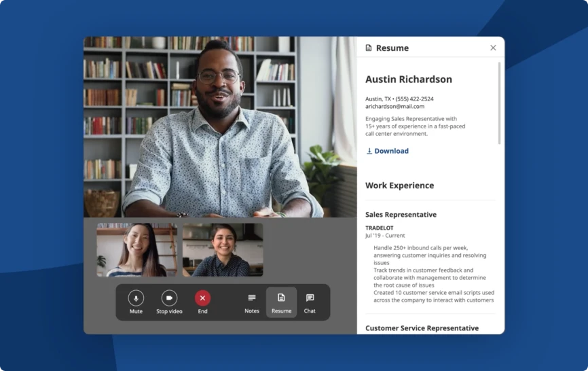Click the Austin Richardson name heading
This screenshot has width=588, height=371.
[x=408, y=79]
